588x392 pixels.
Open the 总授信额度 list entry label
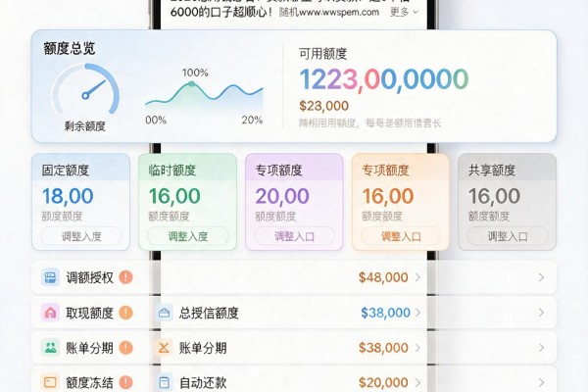click(209, 313)
